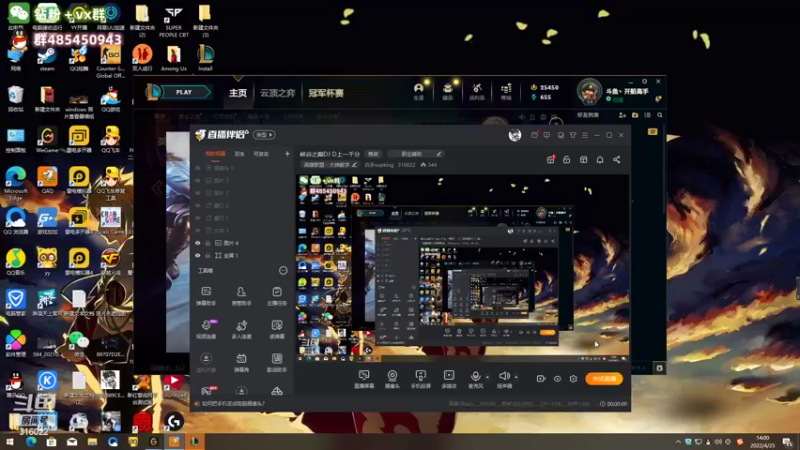Open the companion hamburger menu
This screenshot has width=800, height=450.
[x=585, y=135]
